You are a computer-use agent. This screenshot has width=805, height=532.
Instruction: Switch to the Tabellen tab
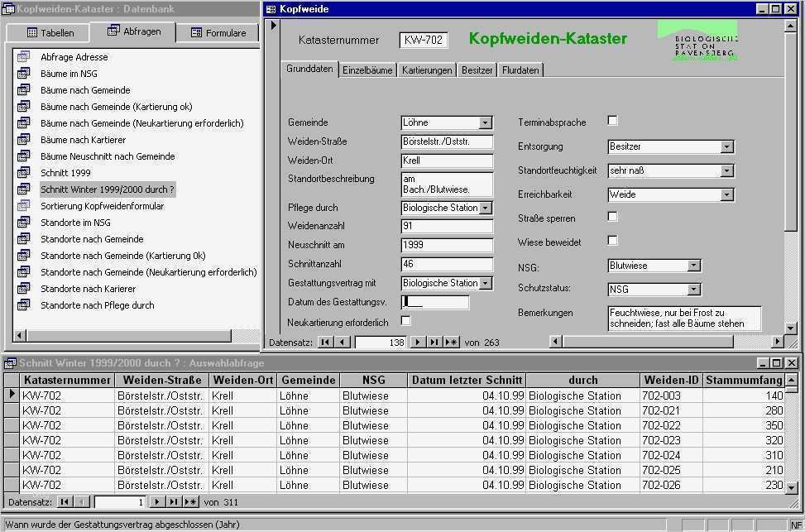click(x=49, y=33)
